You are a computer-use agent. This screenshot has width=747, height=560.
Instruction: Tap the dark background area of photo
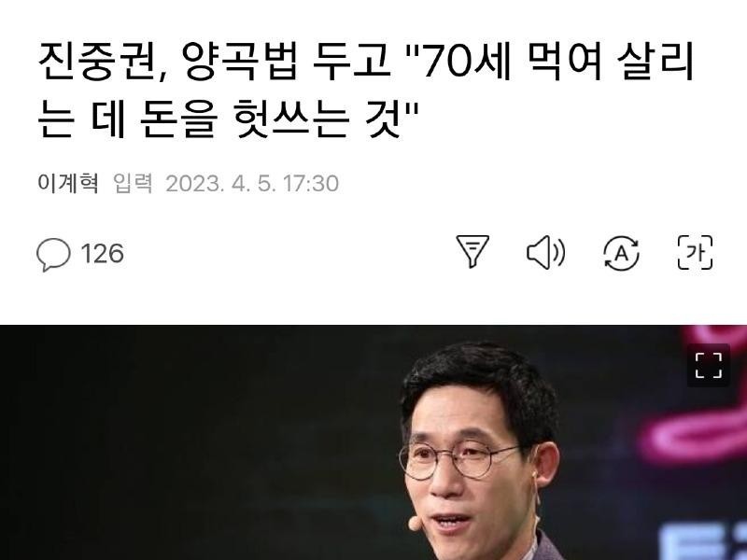coord(190,442)
